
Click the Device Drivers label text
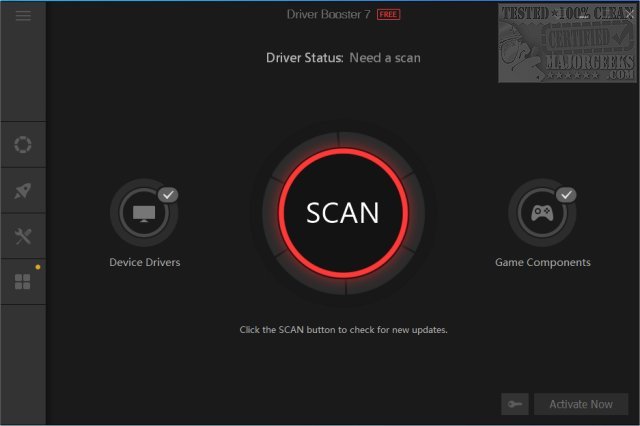(x=144, y=263)
